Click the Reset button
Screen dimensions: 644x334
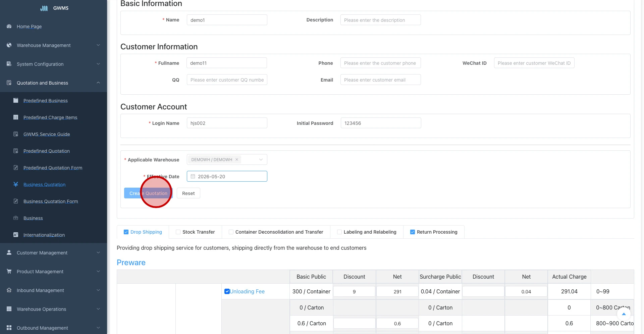click(188, 193)
